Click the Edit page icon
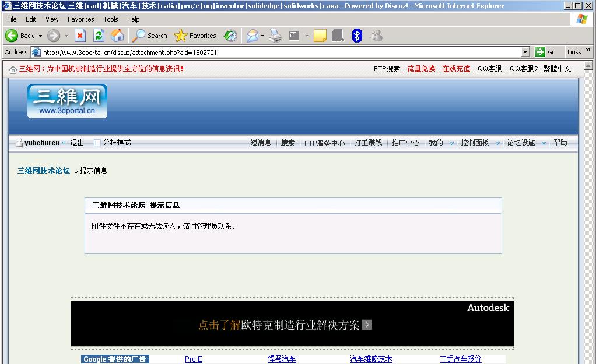Image resolution: width=596 pixels, height=364 pixels. point(294,36)
